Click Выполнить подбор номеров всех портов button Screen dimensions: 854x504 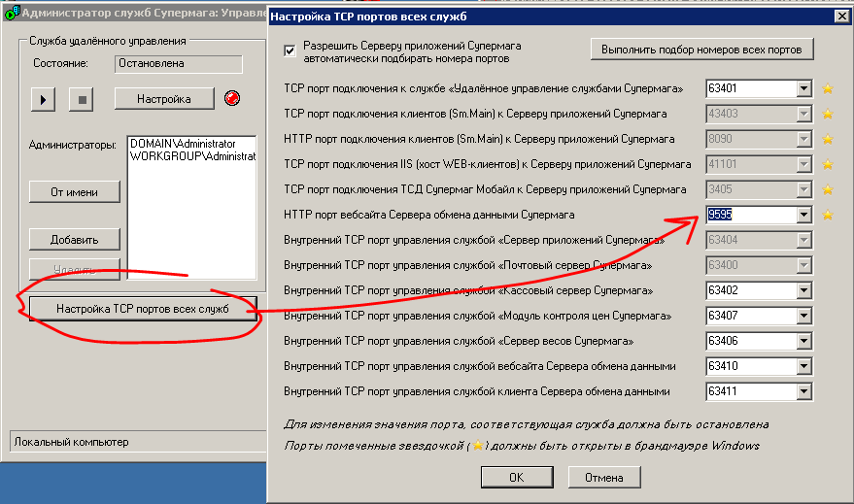702,50
